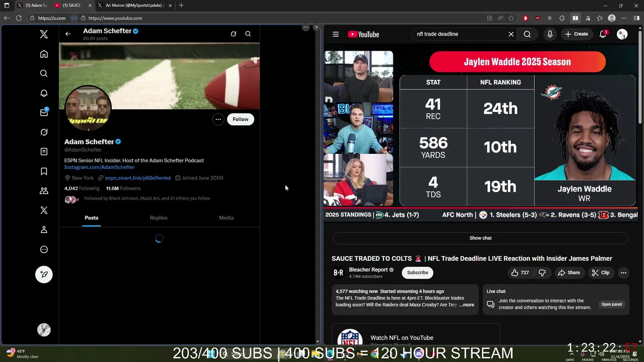The height and width of the screenshot is (362, 644).
Task: Open the YouTube account avatar menu
Action: (622, 34)
